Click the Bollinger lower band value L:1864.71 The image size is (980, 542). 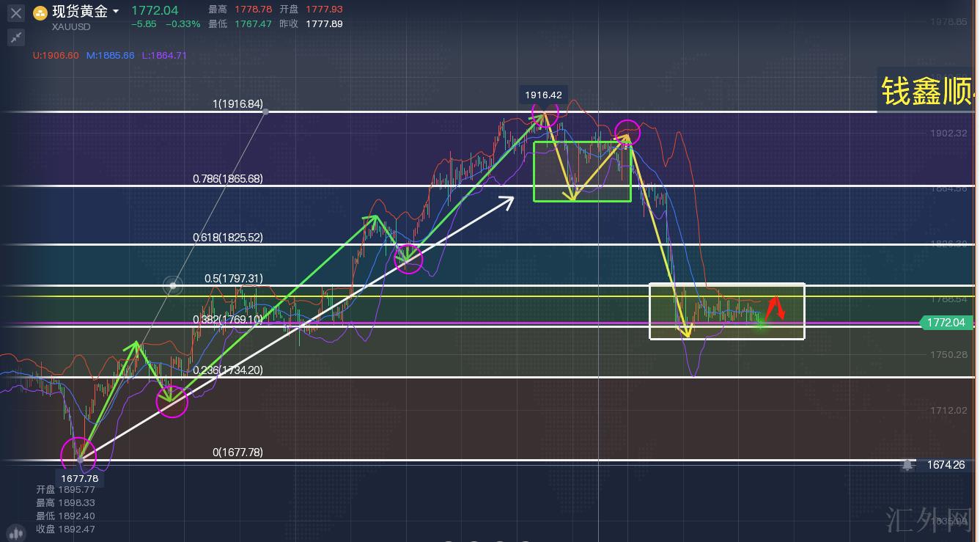[x=164, y=55]
